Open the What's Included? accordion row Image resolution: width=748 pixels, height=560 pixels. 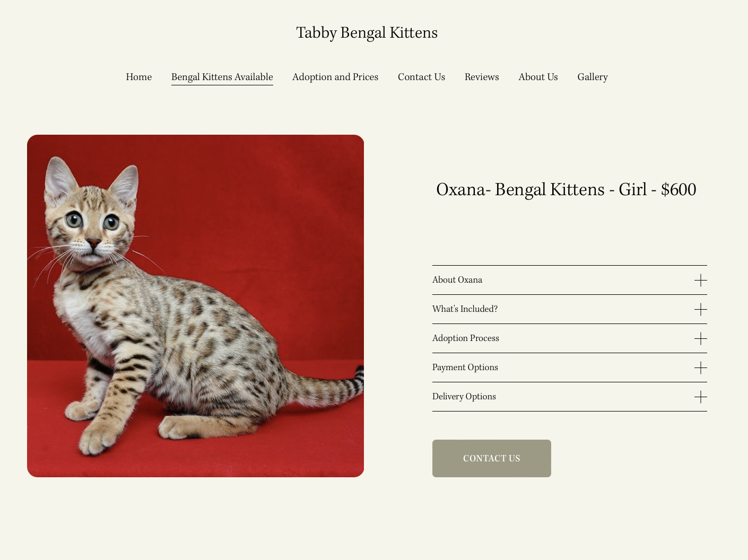click(x=569, y=309)
